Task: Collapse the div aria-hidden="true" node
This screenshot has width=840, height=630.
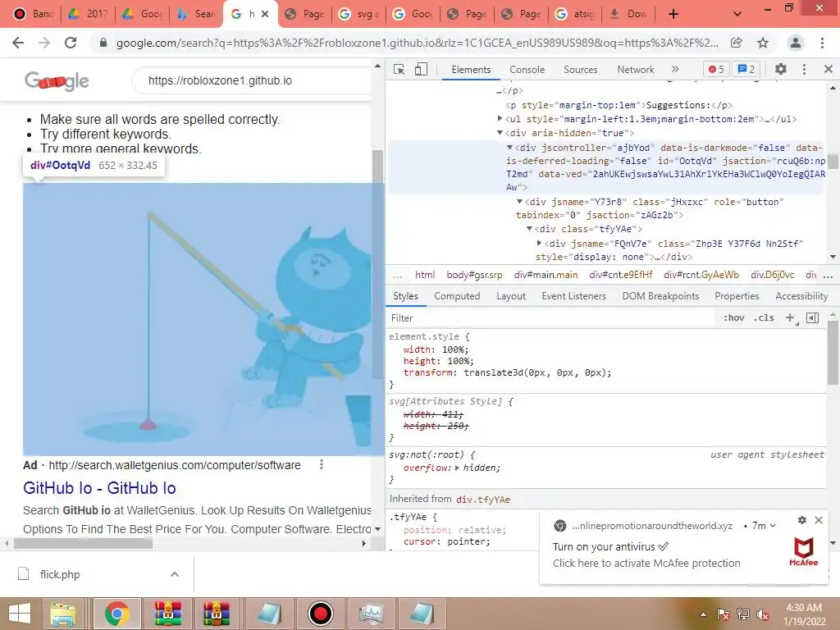Action: point(500,132)
